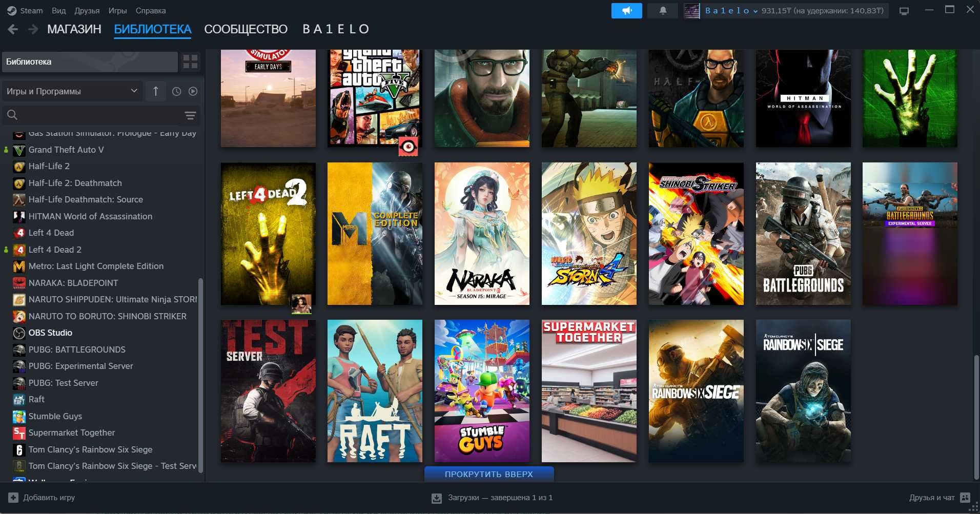
Task: Open the Supermarket Together cover
Action: coord(589,391)
